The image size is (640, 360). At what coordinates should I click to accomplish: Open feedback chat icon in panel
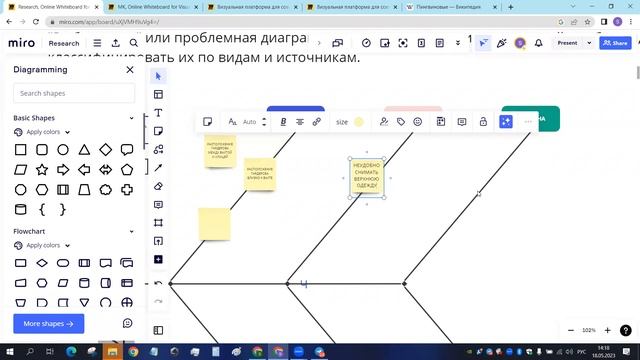click(x=127, y=323)
